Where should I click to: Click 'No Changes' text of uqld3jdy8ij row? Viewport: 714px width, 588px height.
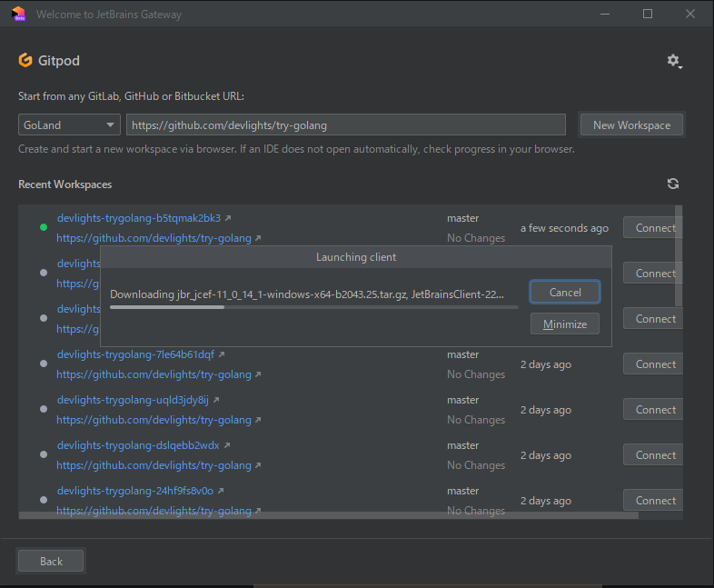476,420
